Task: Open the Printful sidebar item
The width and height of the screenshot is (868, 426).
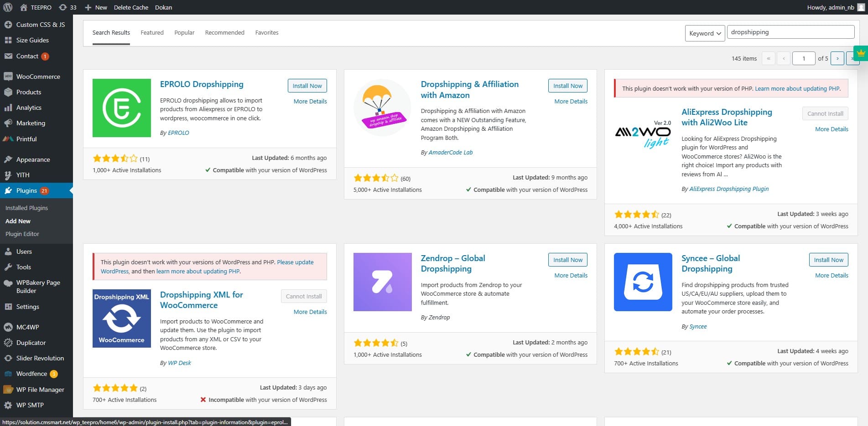Action: pos(26,139)
